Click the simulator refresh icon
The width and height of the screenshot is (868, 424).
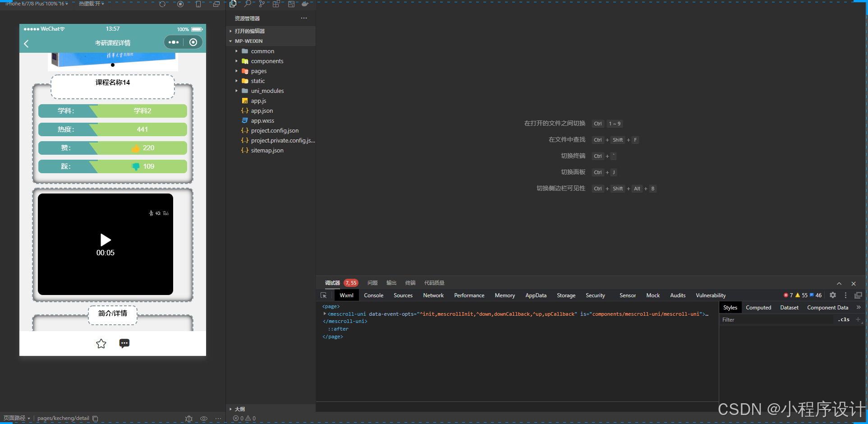[x=162, y=4]
